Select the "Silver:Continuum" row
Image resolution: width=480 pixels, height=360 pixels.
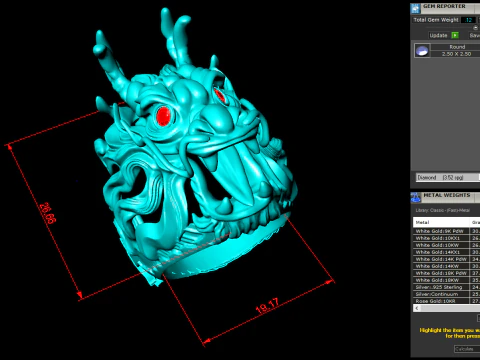pyautogui.click(x=447, y=294)
